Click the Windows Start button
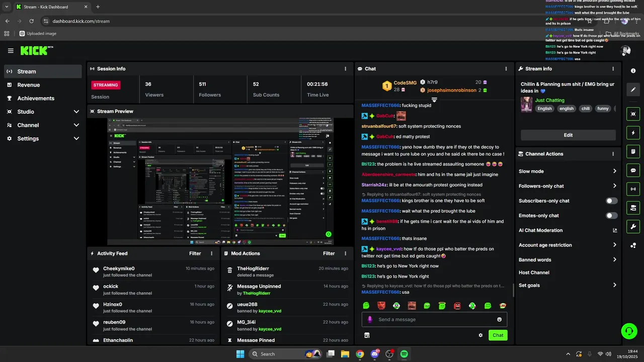 240,354
